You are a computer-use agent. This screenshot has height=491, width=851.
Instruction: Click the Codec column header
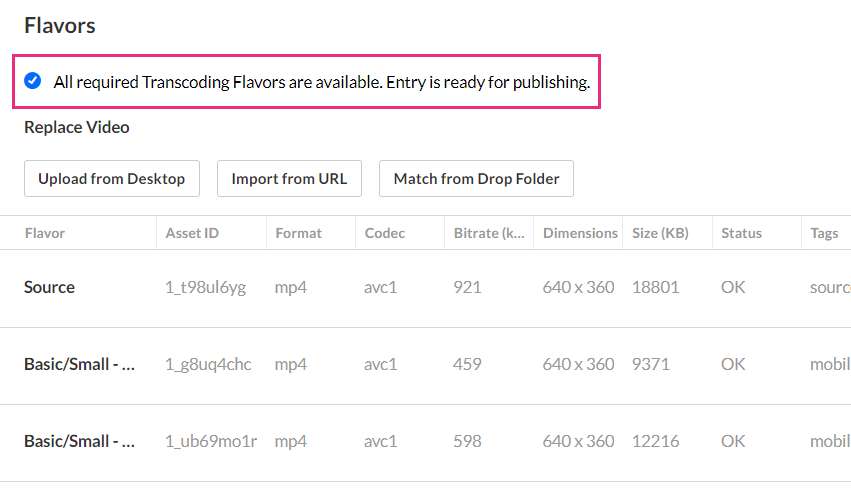[x=385, y=233]
